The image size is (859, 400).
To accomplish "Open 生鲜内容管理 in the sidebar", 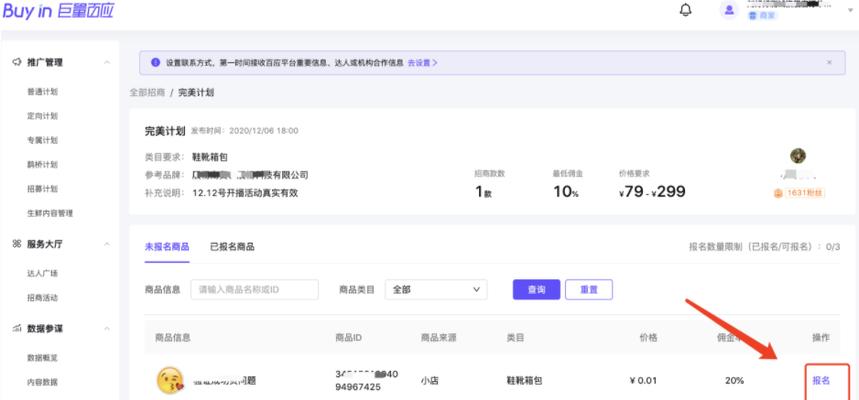I will pos(50,213).
